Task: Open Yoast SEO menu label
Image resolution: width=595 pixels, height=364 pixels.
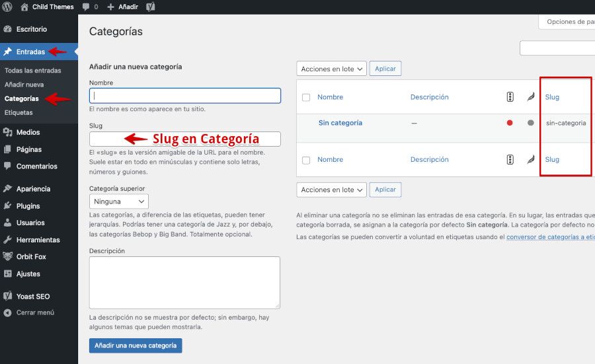Action: click(x=33, y=297)
